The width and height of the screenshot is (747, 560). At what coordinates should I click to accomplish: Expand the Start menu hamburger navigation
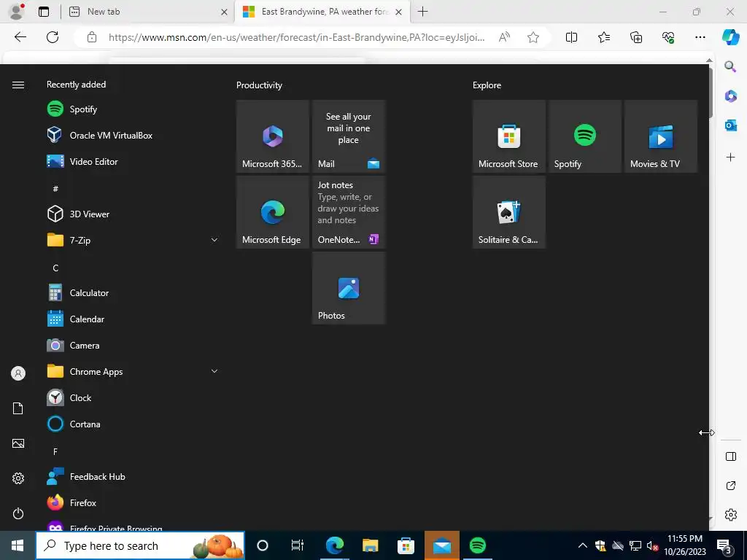coord(18,85)
